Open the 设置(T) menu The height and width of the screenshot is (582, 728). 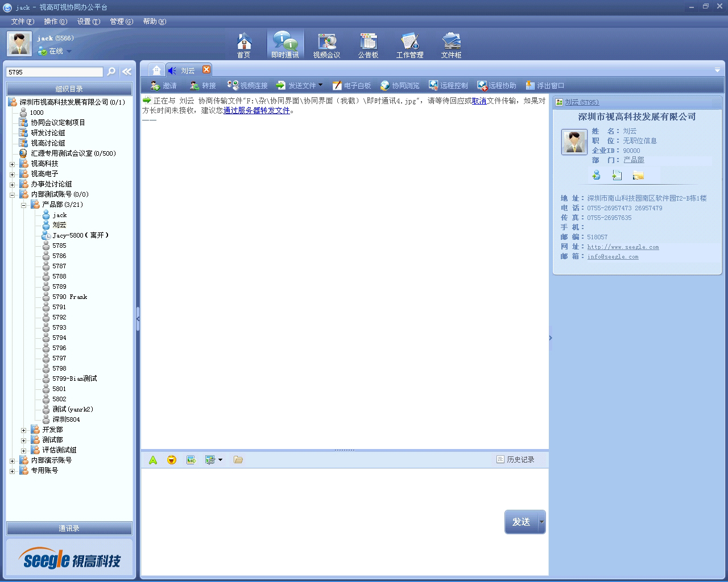[89, 22]
